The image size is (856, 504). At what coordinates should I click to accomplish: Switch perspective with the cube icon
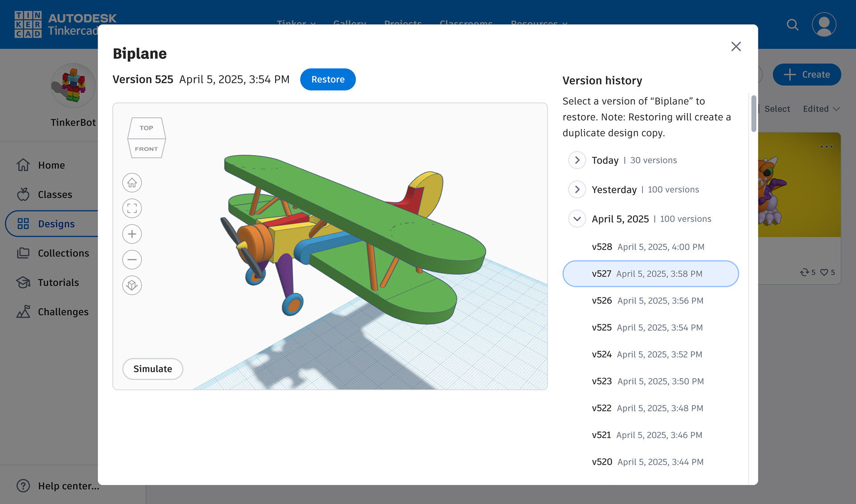pos(132,285)
